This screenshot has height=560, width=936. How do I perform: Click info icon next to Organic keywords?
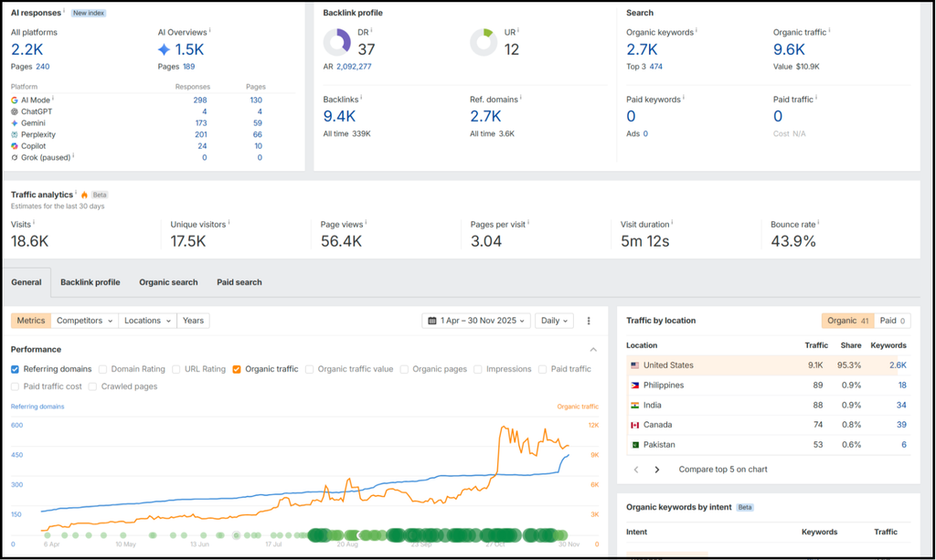[696, 30]
